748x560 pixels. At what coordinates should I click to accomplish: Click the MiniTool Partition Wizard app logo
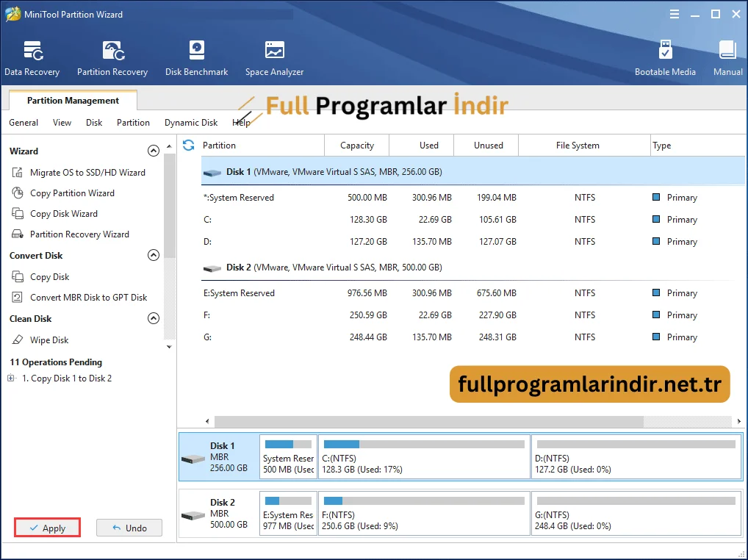pyautogui.click(x=12, y=14)
